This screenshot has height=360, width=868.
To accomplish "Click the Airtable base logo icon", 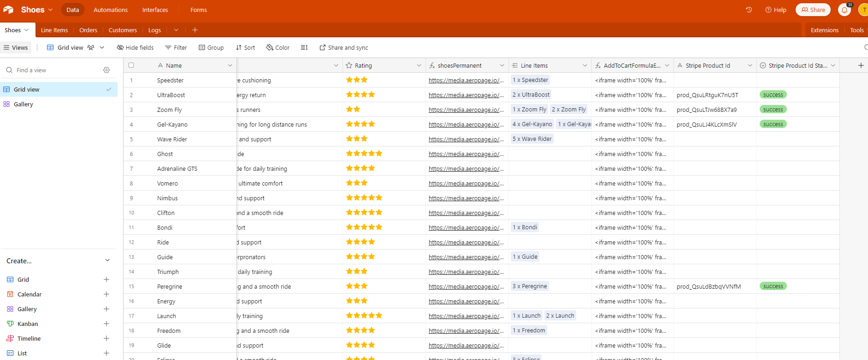I will [8, 10].
